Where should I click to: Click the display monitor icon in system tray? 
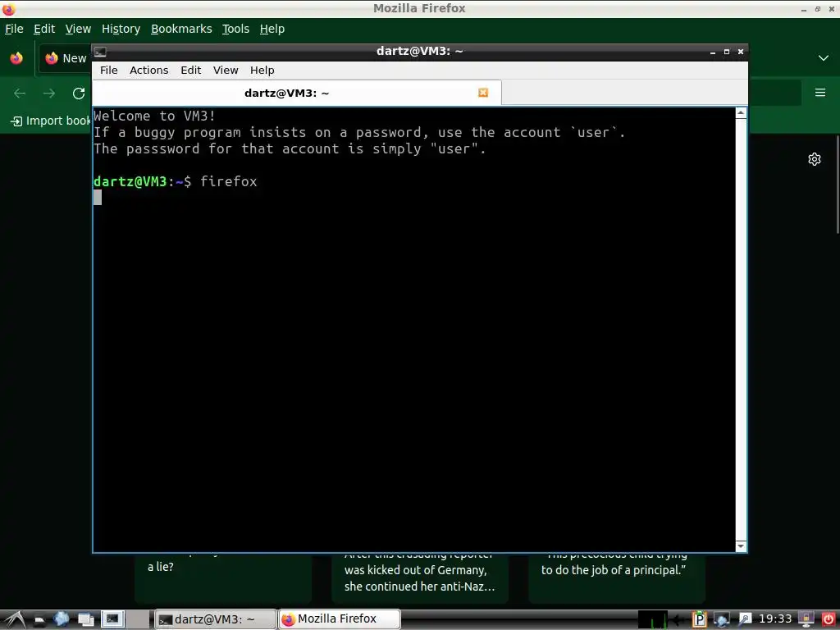pyautogui.click(x=806, y=620)
